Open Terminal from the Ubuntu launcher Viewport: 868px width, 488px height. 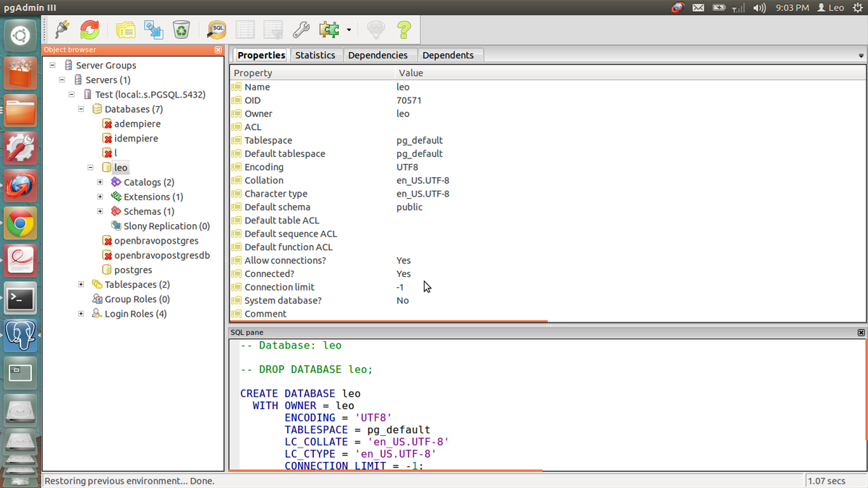(20, 298)
